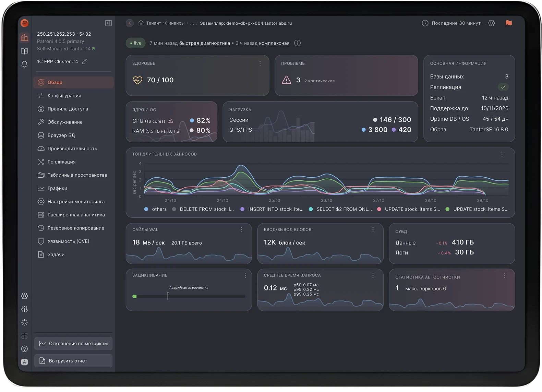
Task: Edit cluster name pencil icon
Action: (85, 61)
